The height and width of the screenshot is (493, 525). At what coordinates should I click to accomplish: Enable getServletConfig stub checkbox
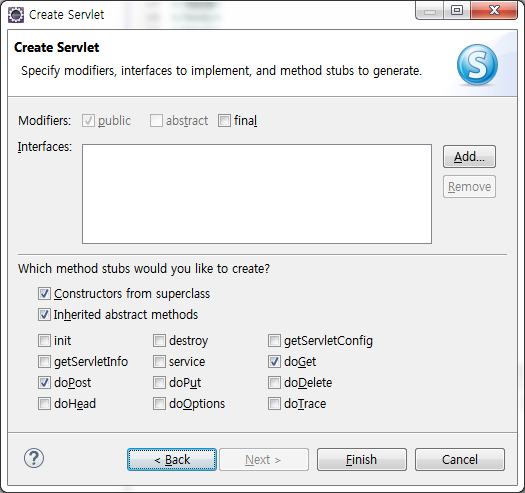pos(274,341)
